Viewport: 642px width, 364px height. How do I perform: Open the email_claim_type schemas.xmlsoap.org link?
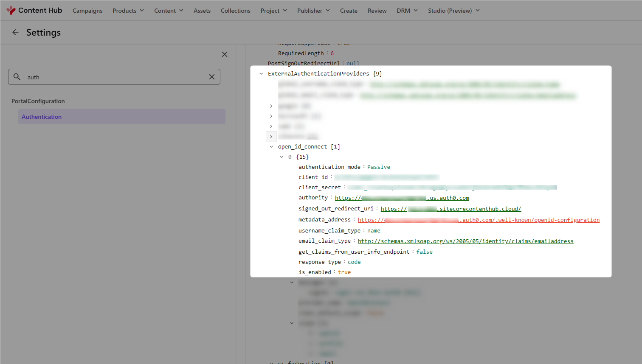(x=465, y=241)
